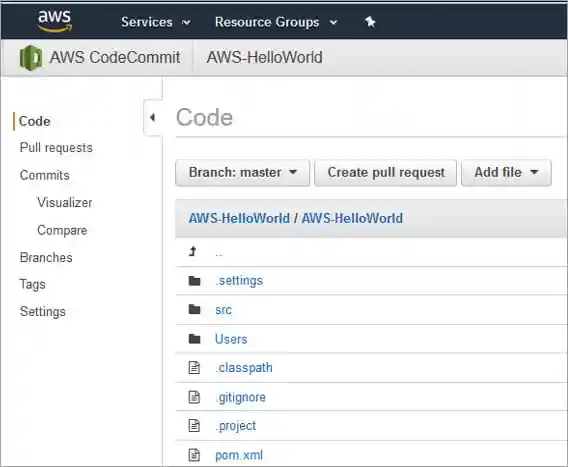Open Compare under Commits
Viewport: 568px width, 467px height.
(62, 230)
